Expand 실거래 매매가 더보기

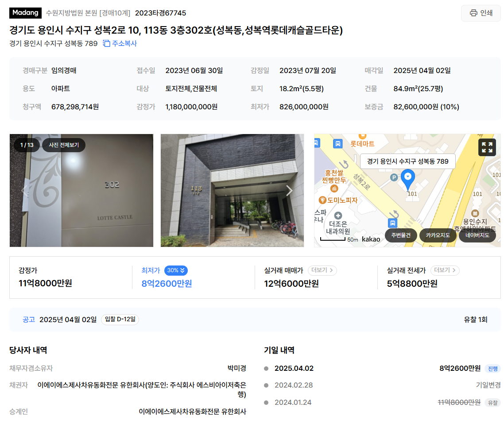322,270
